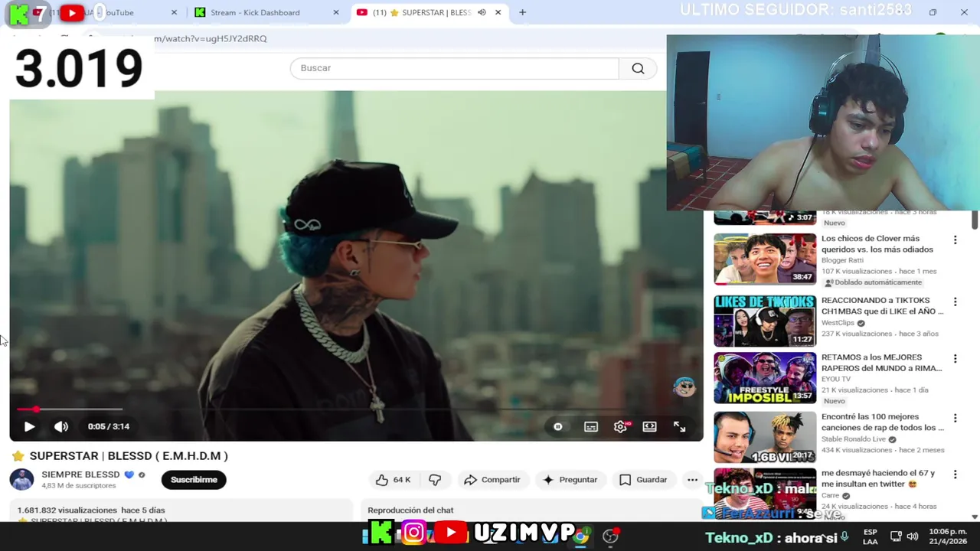Open the Compartir share dialog

[492, 480]
